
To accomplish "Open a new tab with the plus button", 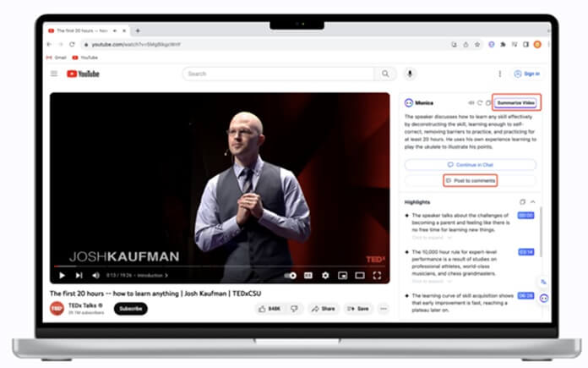I will point(138,30).
